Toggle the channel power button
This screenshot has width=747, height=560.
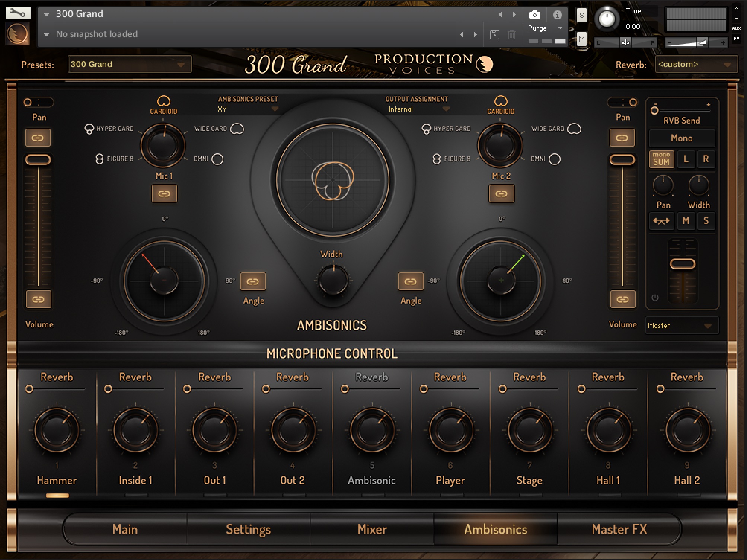[655, 298]
